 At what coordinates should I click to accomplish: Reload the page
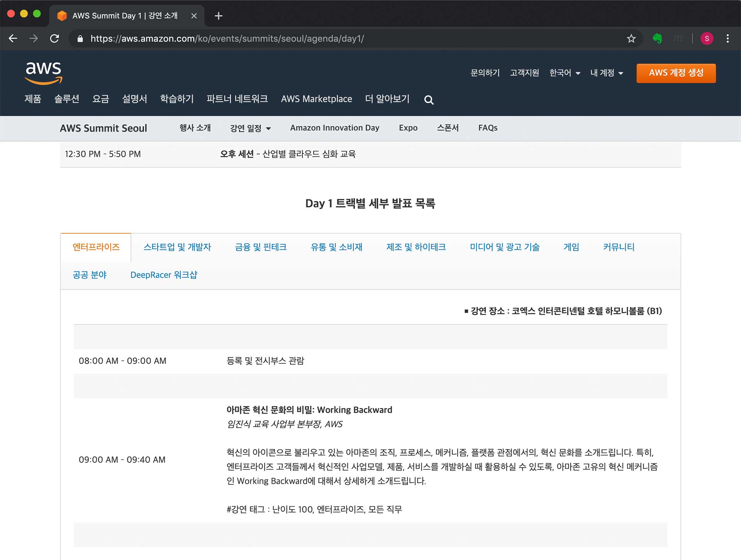pos(54,39)
